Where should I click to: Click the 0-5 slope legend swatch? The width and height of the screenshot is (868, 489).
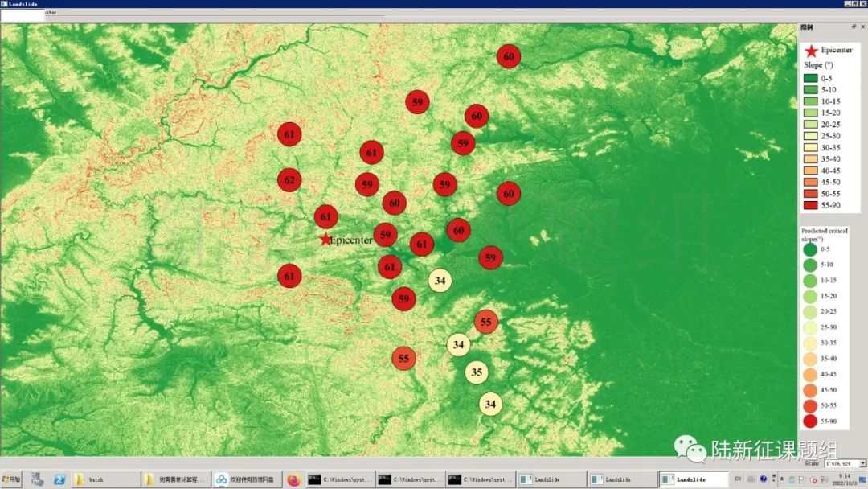811,78
